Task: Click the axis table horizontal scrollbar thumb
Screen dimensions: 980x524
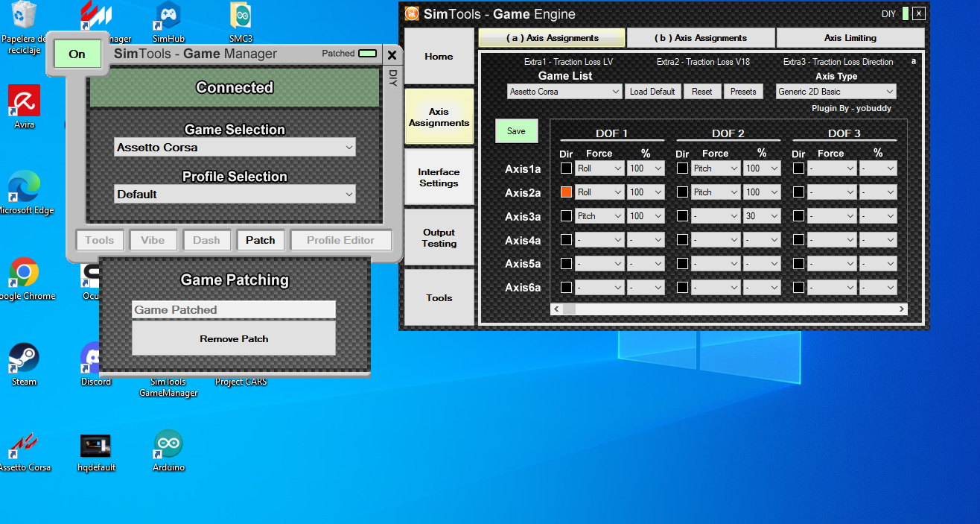Action: (x=569, y=309)
